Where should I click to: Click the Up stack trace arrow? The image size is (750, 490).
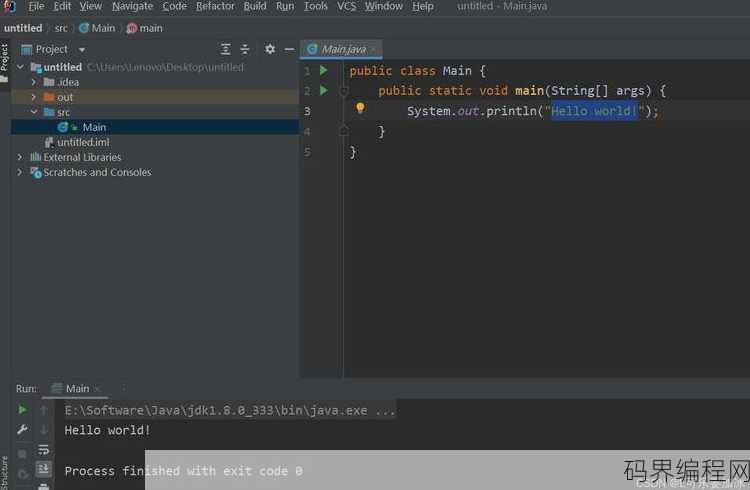click(44, 410)
